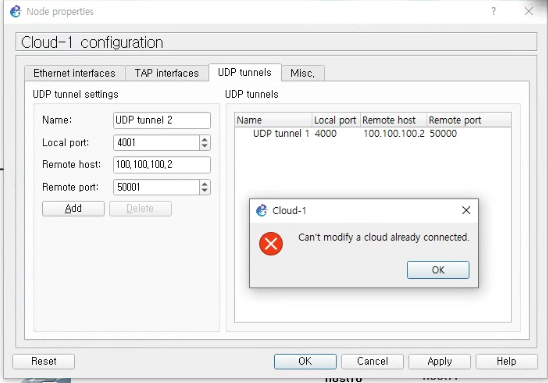Viewport: 548px width, 383px height.
Task: Close the Node properties window
Action: click(529, 11)
